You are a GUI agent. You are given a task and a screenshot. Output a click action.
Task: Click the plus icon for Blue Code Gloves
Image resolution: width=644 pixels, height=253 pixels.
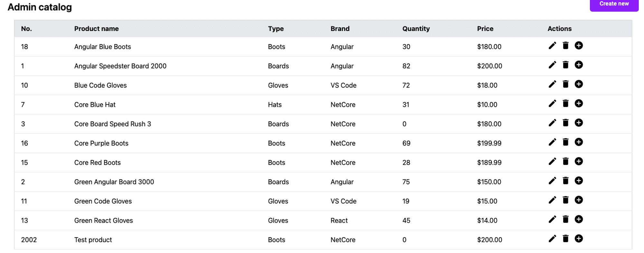click(x=579, y=84)
